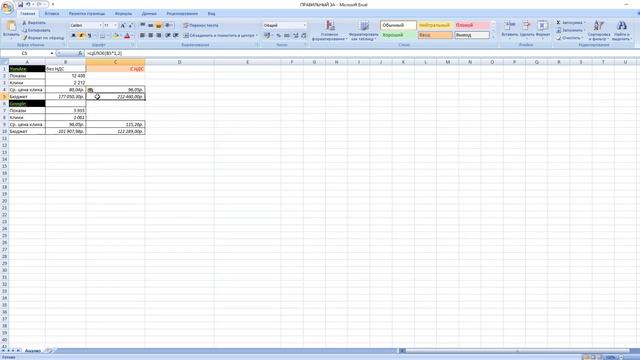Center cell text horizontally
640x360 pixels.
click(150, 36)
